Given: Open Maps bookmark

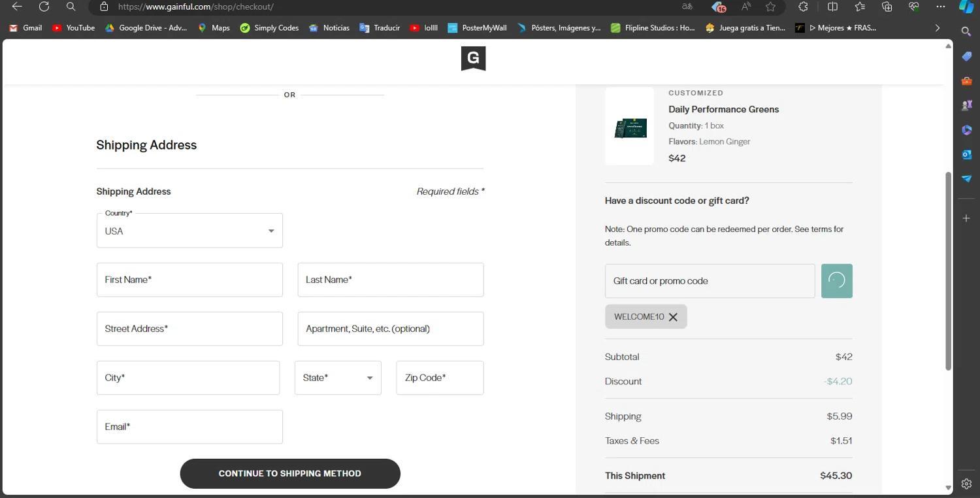Looking at the screenshot, I should pyautogui.click(x=214, y=28).
